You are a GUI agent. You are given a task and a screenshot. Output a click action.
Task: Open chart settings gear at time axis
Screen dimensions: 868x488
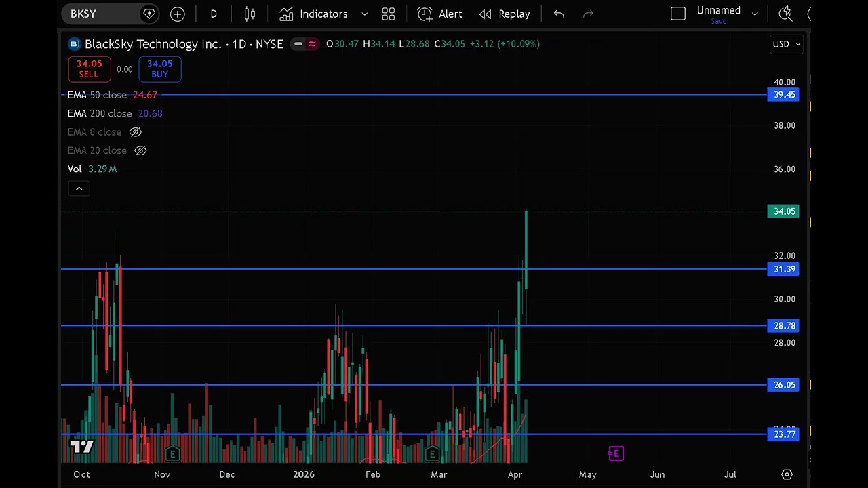tap(787, 474)
